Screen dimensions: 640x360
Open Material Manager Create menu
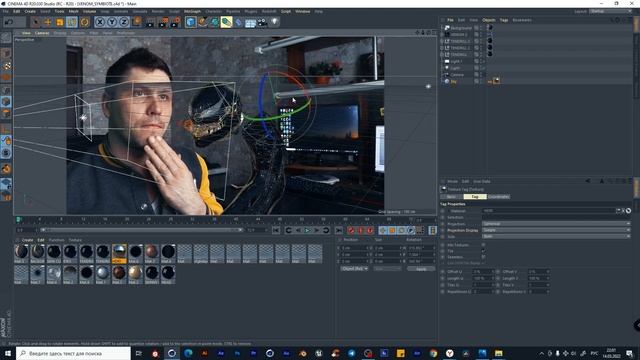click(27, 240)
